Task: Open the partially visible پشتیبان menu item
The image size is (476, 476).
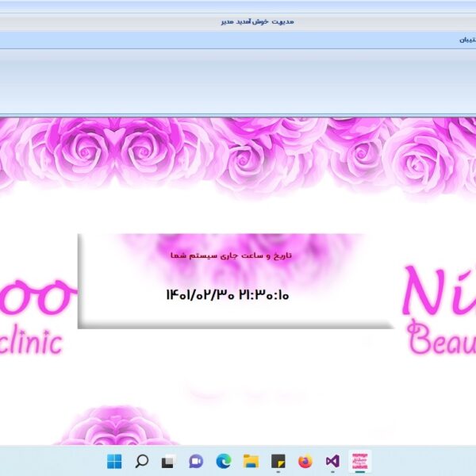Action: (x=468, y=40)
